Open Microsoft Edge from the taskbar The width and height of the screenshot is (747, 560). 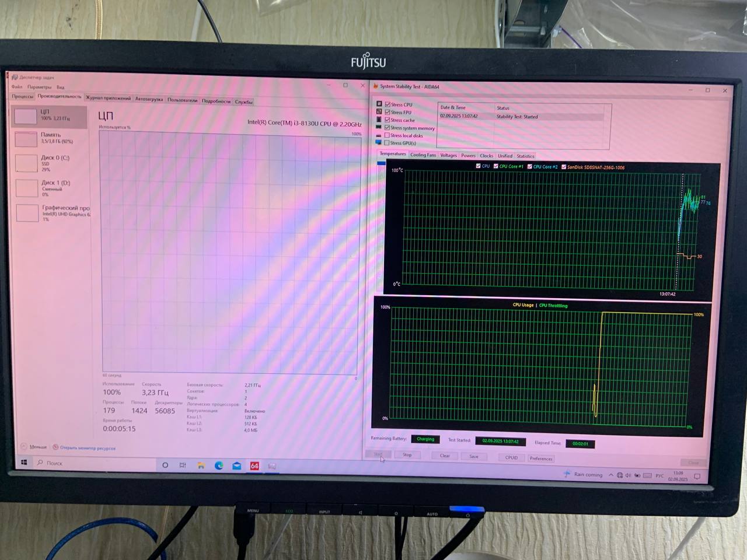219,466
